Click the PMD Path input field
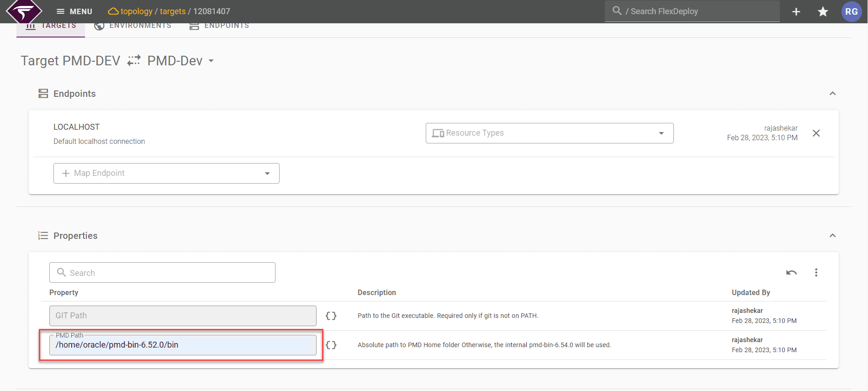 (x=183, y=345)
